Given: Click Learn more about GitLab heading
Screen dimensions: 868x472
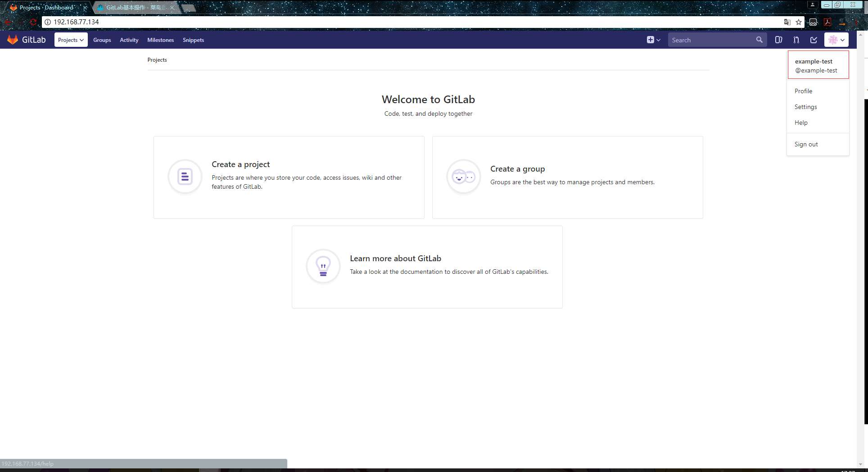Looking at the screenshot, I should (x=395, y=259).
